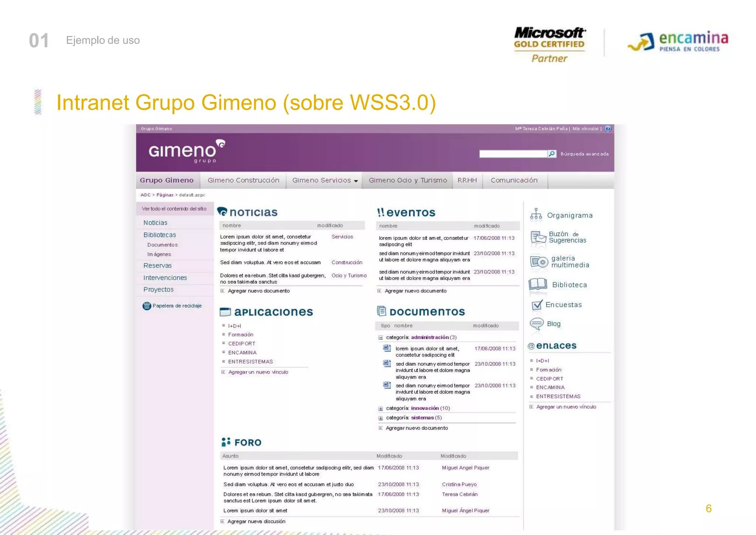Click forum author Cristina Pueyo
The image size is (756, 535).
459,484
